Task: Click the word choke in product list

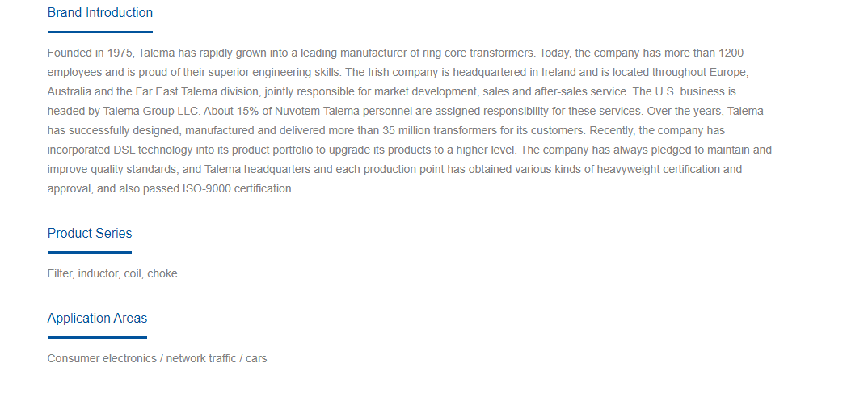Action: 162,274
